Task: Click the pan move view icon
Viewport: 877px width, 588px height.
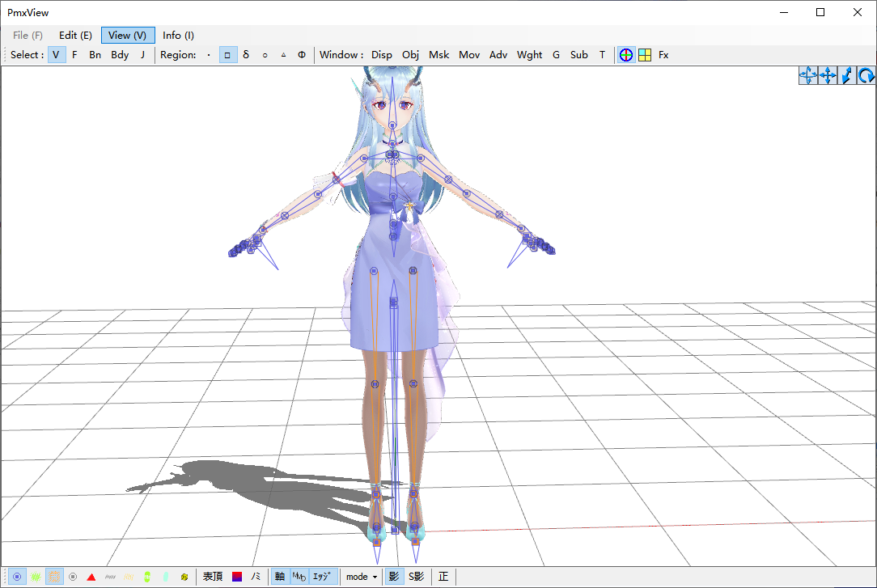Action: point(828,75)
